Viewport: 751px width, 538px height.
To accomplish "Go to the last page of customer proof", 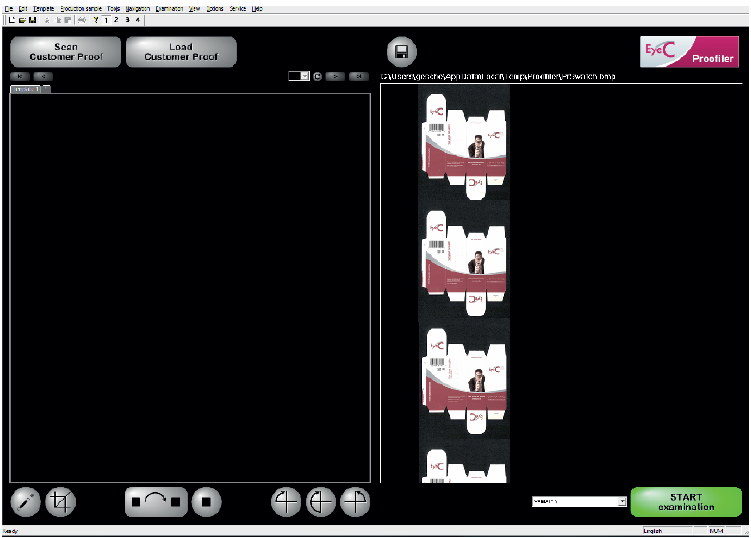I will tap(359, 76).
